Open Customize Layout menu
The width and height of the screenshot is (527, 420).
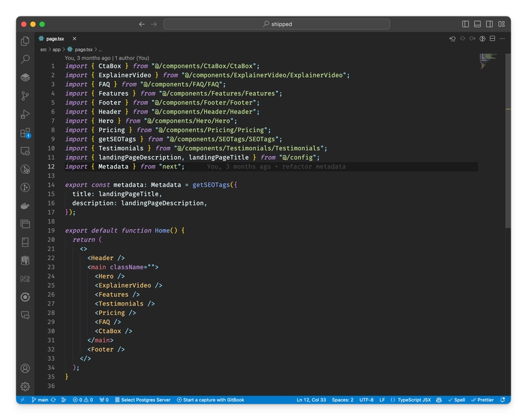[x=502, y=24]
